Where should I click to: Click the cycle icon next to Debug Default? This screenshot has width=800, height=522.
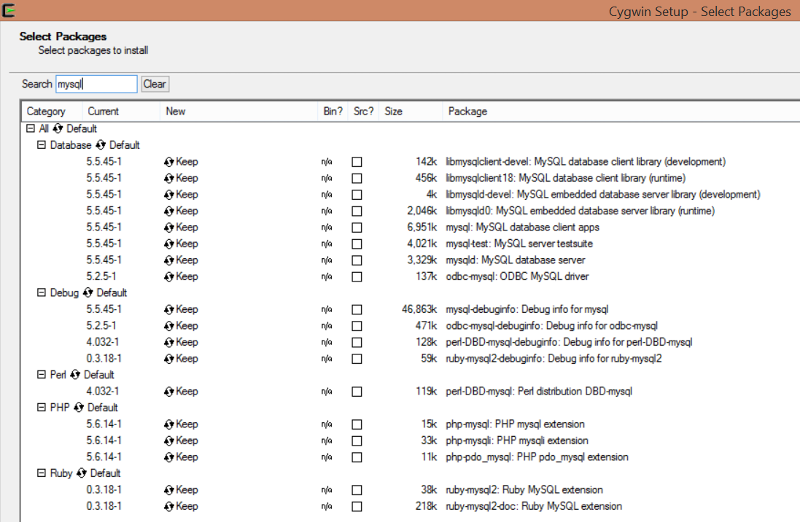click(x=87, y=292)
